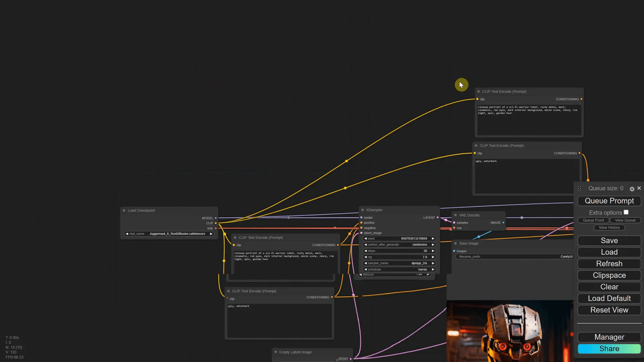
Task: Decrement cfg using the left arrow
Action: point(365,257)
